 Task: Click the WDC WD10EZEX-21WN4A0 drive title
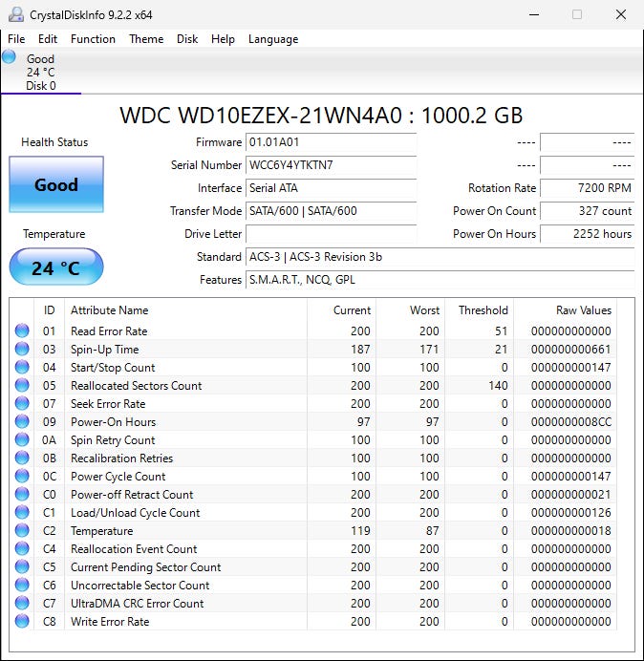coord(321,116)
